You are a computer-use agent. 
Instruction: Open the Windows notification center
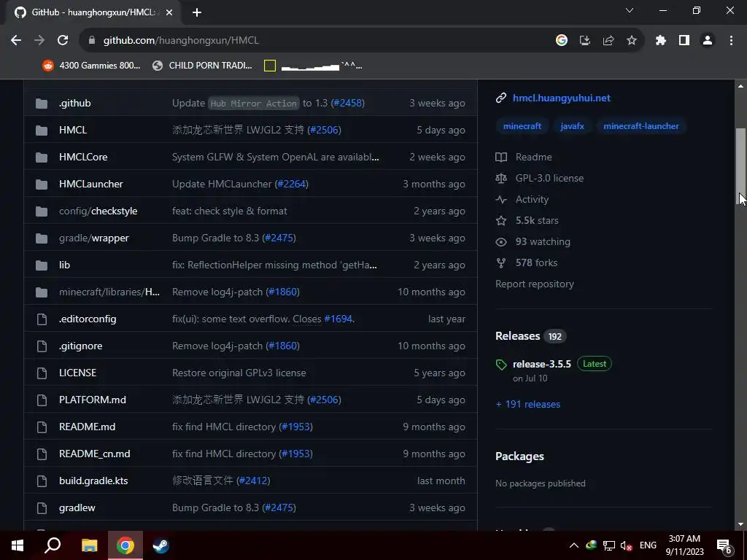tap(724, 545)
